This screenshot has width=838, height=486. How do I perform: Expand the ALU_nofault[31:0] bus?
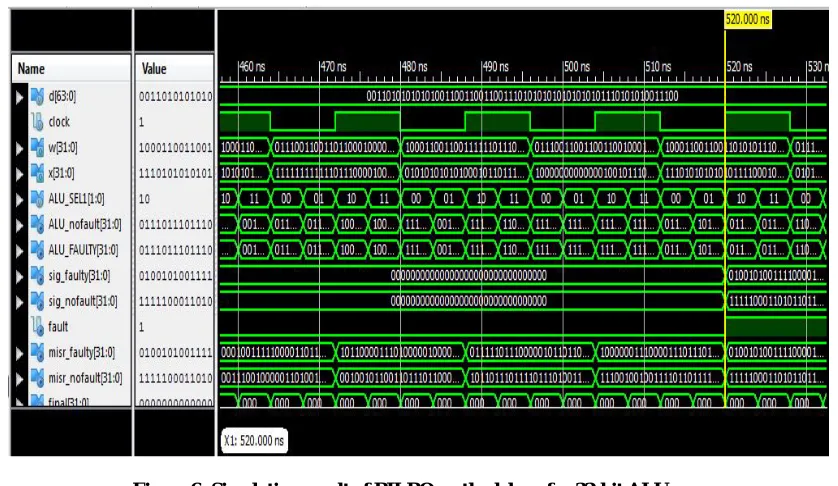point(20,226)
